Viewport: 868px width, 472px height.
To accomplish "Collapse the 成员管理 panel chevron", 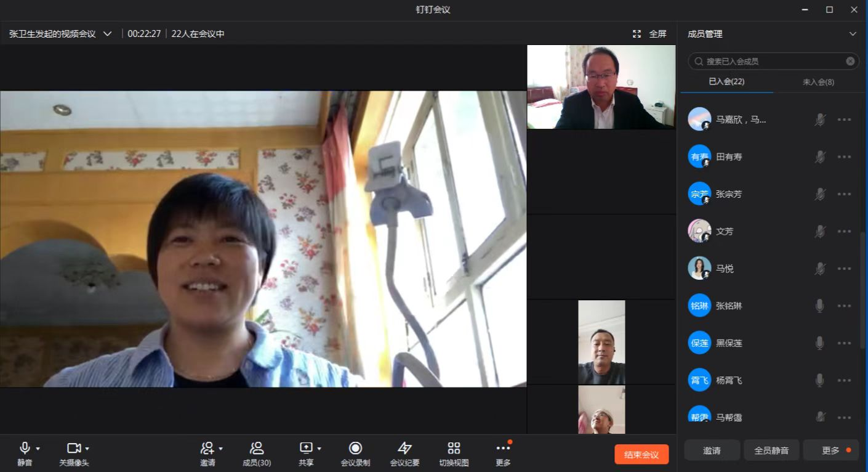I will [853, 34].
